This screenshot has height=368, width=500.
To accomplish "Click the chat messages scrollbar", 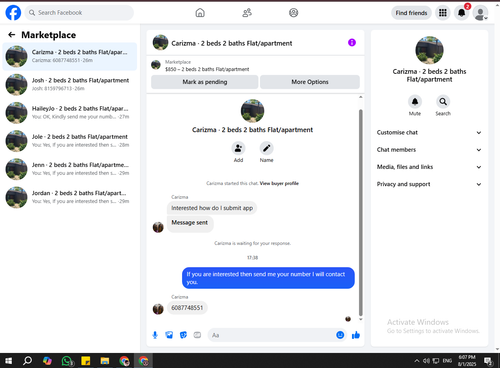I will (360, 212).
